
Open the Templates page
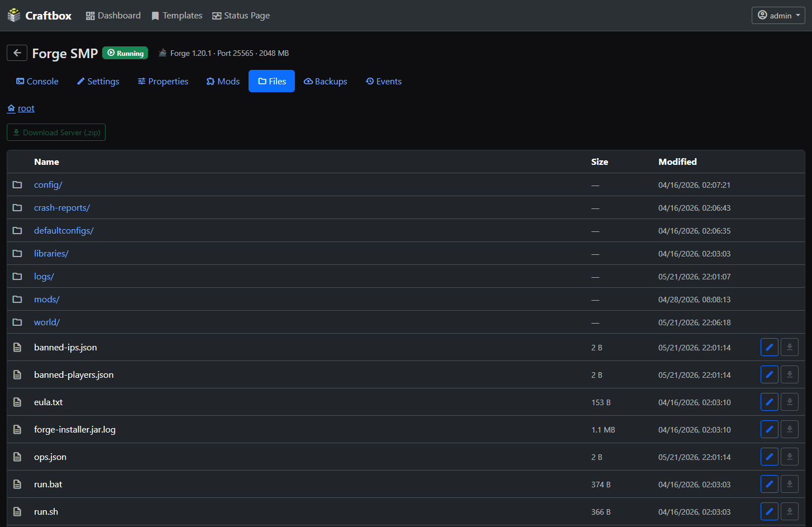tap(176, 16)
